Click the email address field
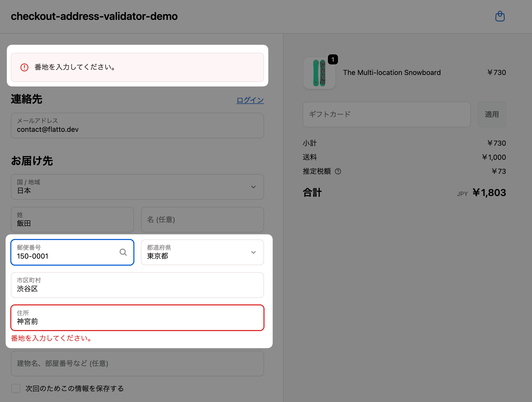 click(137, 126)
